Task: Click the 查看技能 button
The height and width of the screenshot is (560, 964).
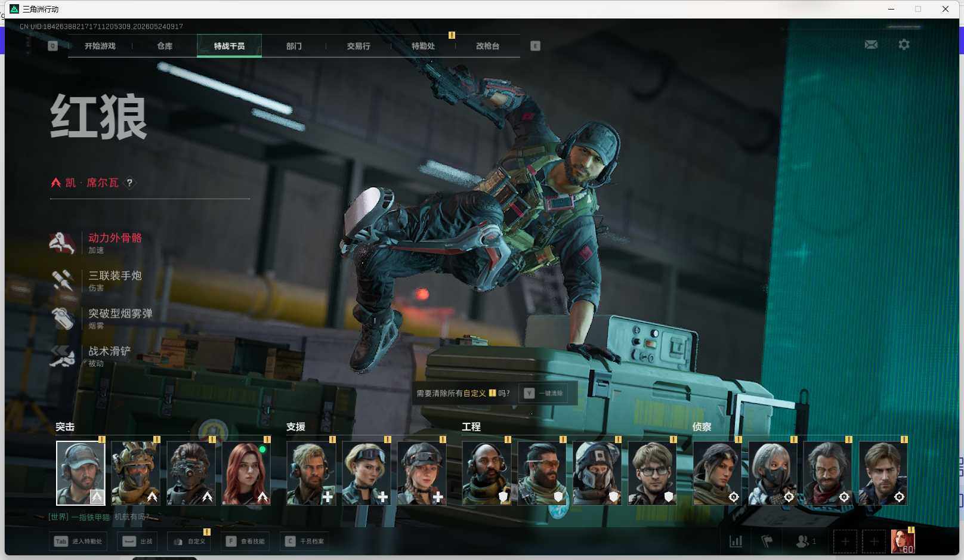Action: tap(245, 542)
